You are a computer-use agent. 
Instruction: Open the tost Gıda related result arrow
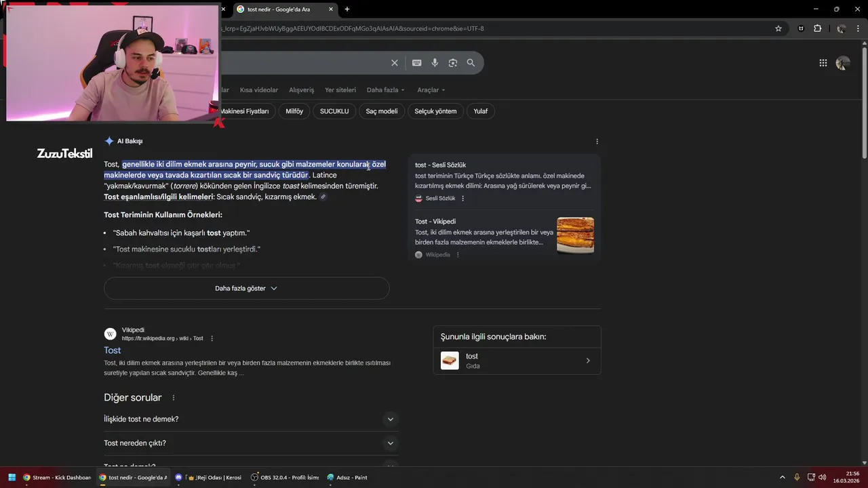click(x=588, y=361)
